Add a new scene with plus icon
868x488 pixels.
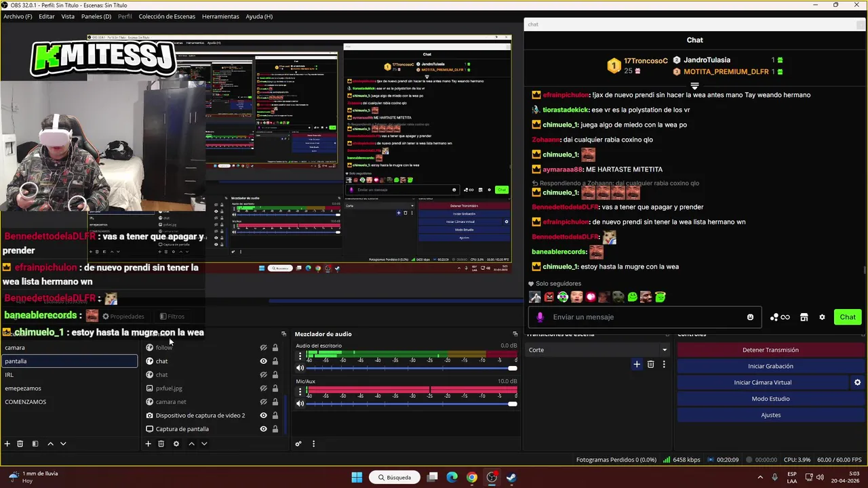pyautogui.click(x=7, y=444)
